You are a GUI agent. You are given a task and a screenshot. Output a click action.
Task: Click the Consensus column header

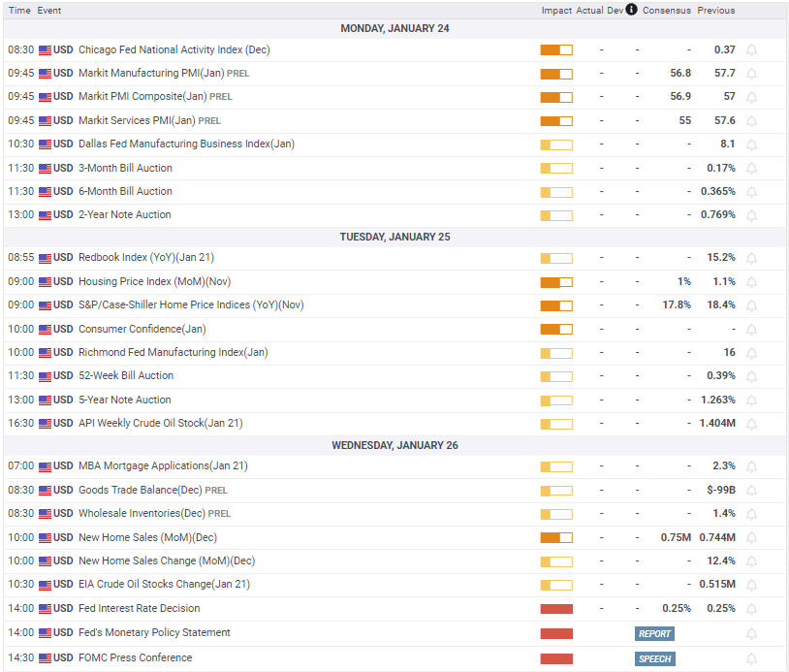666,11
